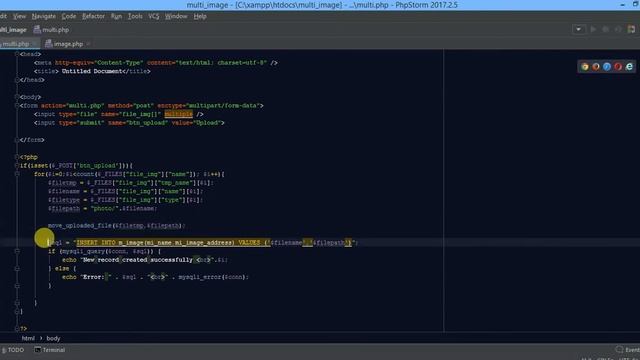Image resolution: width=640 pixels, height=360 pixels.
Task: Close the image.php tab
Action: [x=88, y=44]
